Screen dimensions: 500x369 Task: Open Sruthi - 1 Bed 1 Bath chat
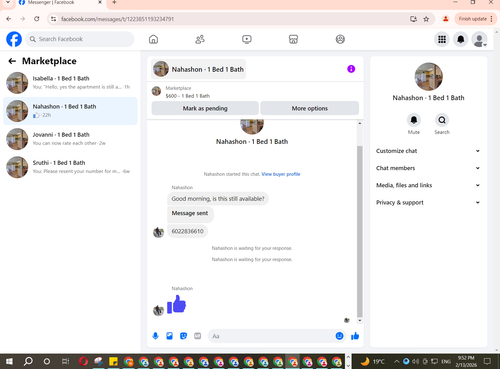[x=70, y=167]
